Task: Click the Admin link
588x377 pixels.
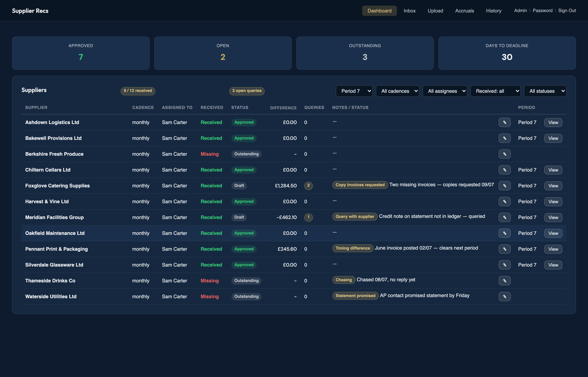Action: [x=520, y=11]
